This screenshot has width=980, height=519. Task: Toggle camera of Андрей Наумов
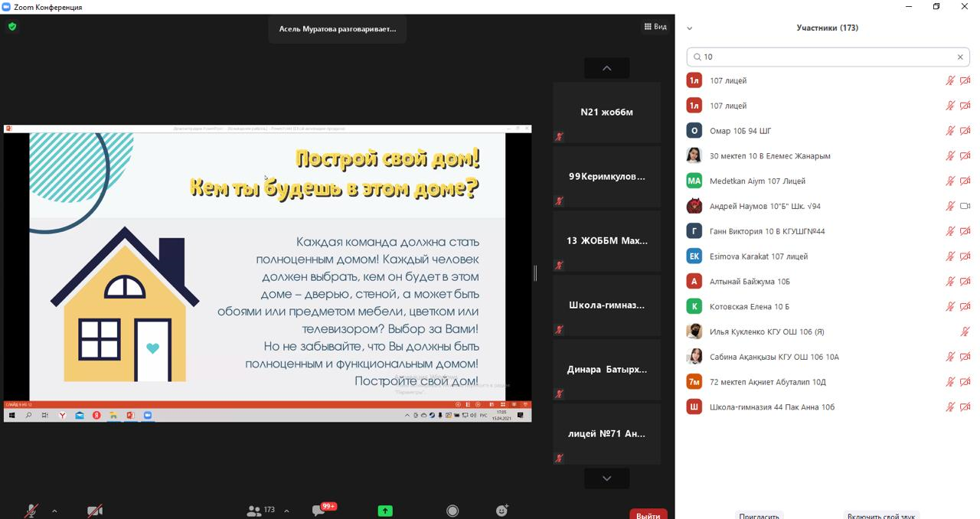(964, 205)
